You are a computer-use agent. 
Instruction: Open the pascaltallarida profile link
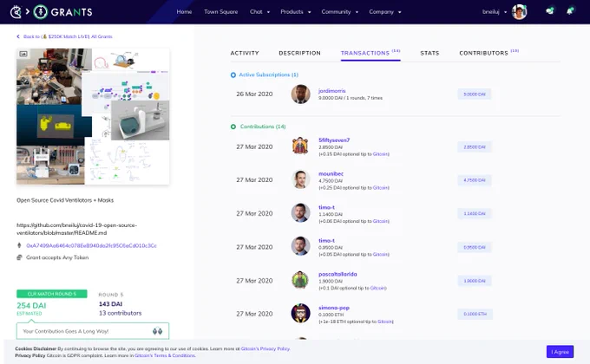338,274
